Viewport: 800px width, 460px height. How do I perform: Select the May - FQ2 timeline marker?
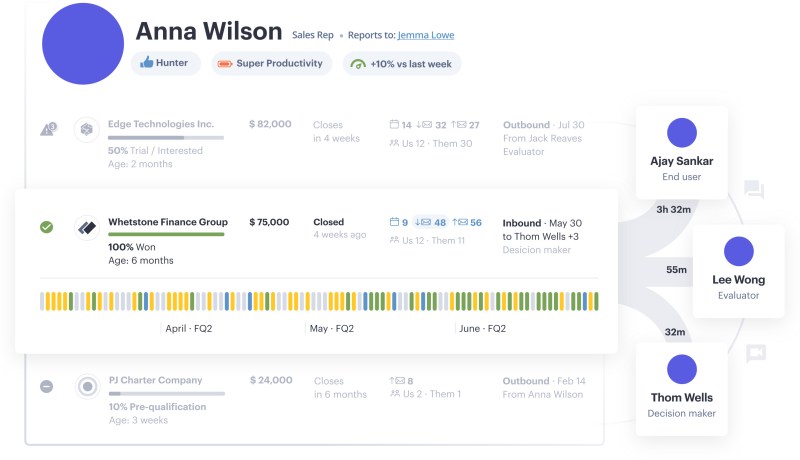coord(331,327)
